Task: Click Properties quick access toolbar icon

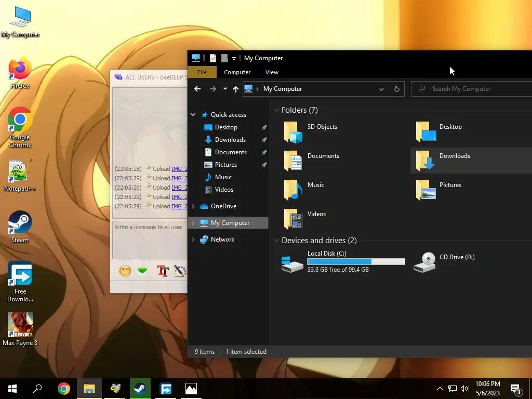Action: pos(212,58)
